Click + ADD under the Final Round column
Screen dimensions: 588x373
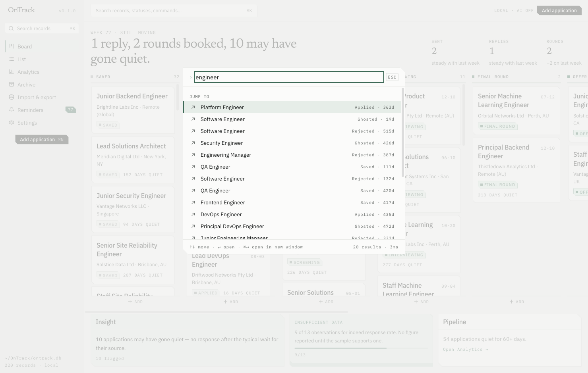tap(517, 302)
